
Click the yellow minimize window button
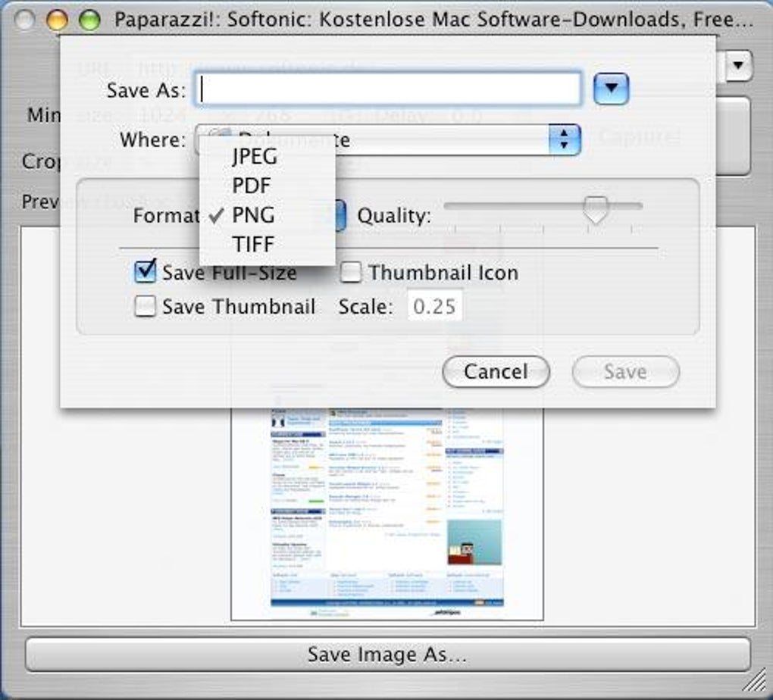57,20
